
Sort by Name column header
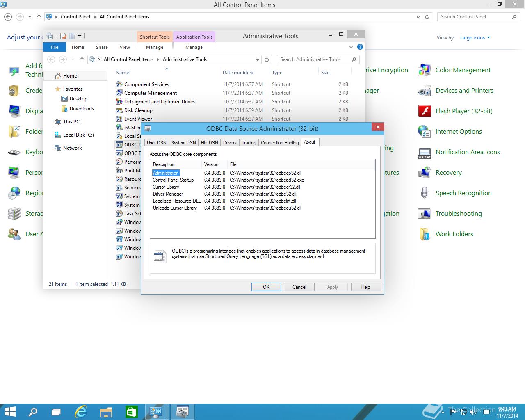[x=122, y=73]
